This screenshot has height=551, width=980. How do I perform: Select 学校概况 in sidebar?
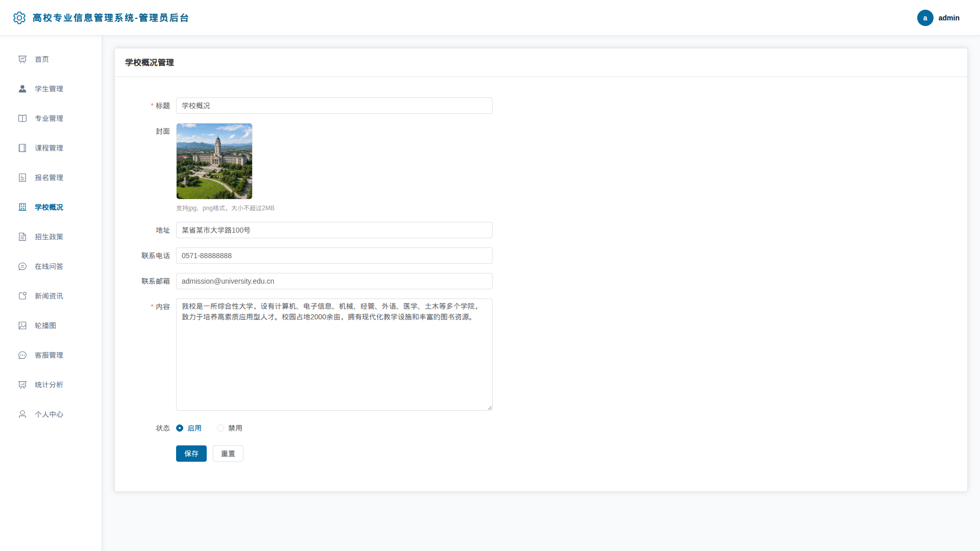51,207
